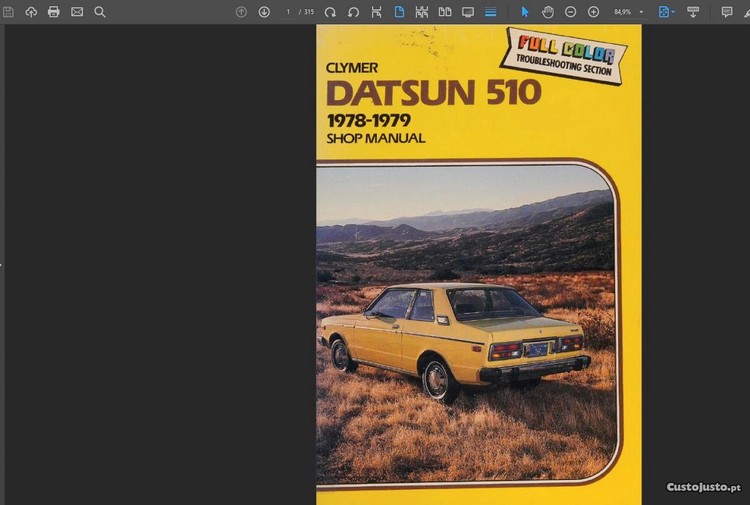Toggle single page view mode
The width and height of the screenshot is (750, 505).
(x=399, y=12)
